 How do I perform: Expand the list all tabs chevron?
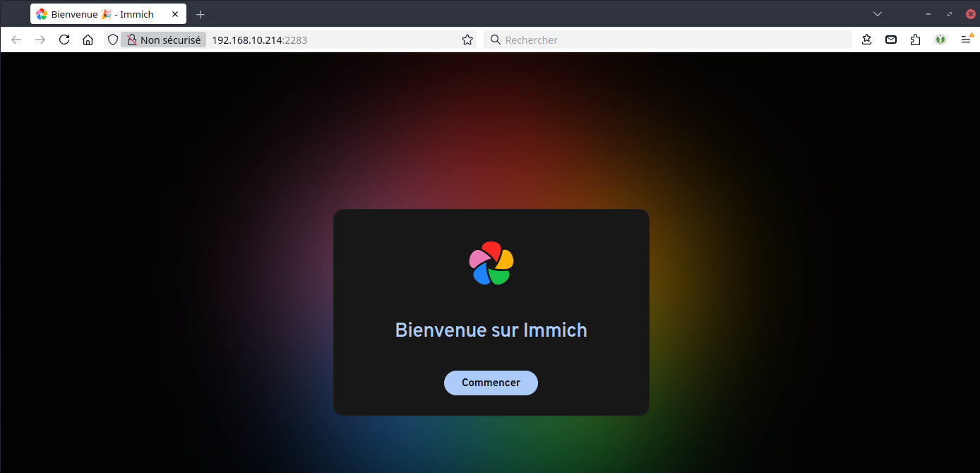(x=878, y=14)
